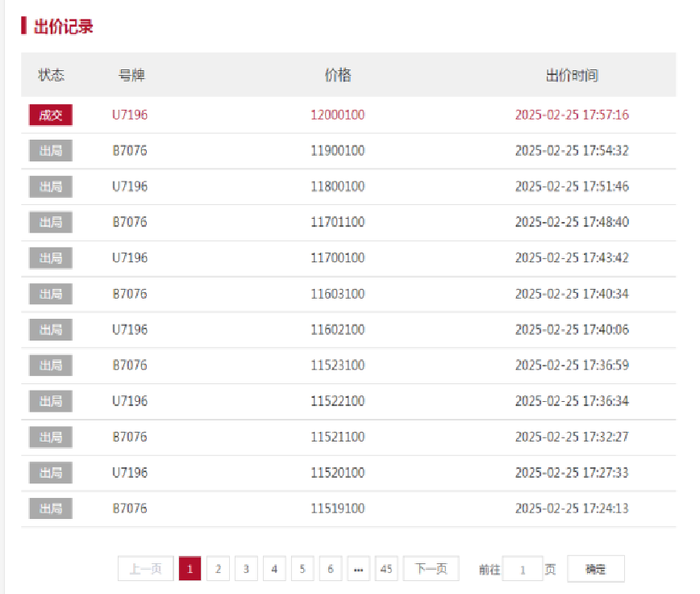Click the 出价时间 column header

572,76
